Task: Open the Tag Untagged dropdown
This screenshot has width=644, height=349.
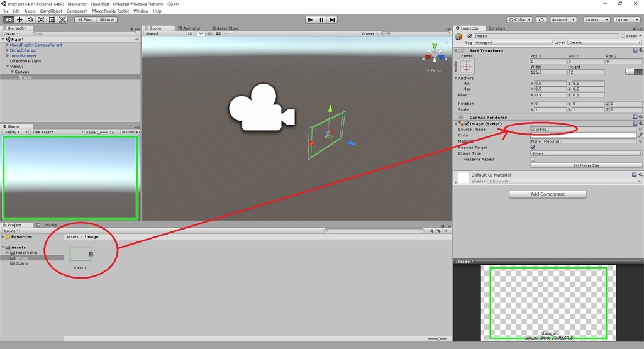Action: (x=513, y=42)
